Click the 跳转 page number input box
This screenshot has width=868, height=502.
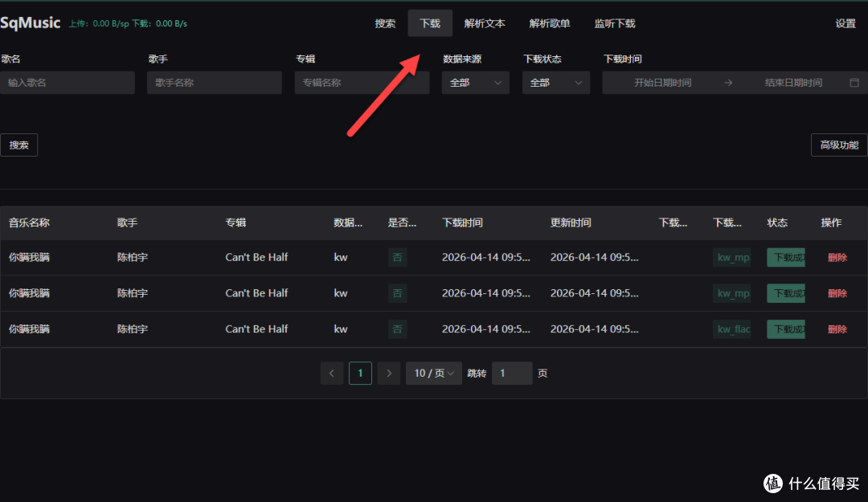512,373
